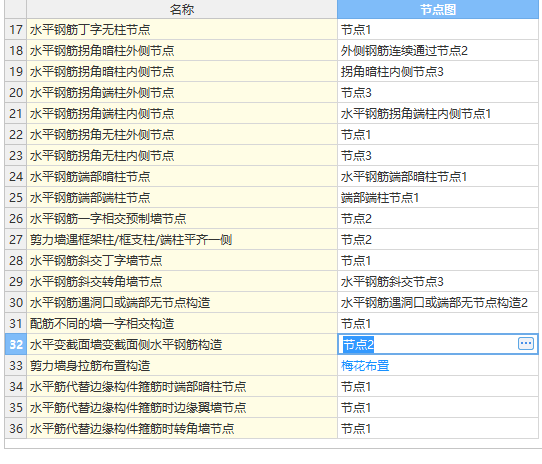Click the 节点1 value in row 28
Image resolution: width=542 pixels, height=464 pixels.
(438, 261)
